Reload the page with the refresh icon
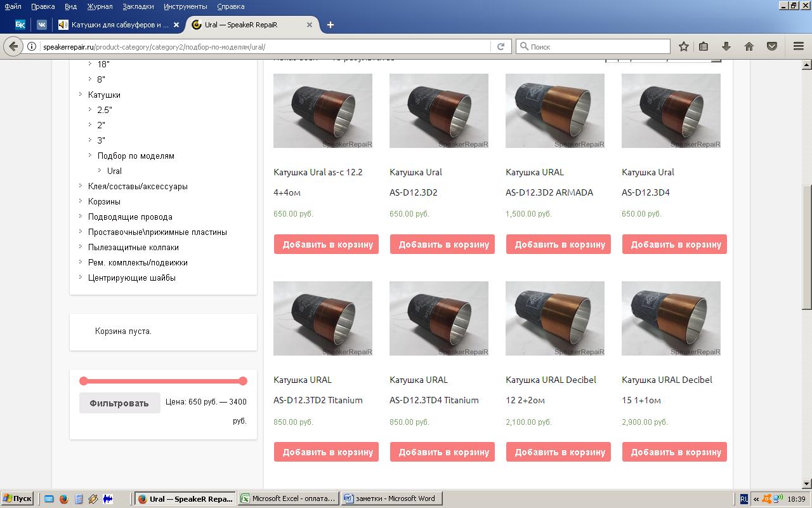812x508 pixels. 501,46
